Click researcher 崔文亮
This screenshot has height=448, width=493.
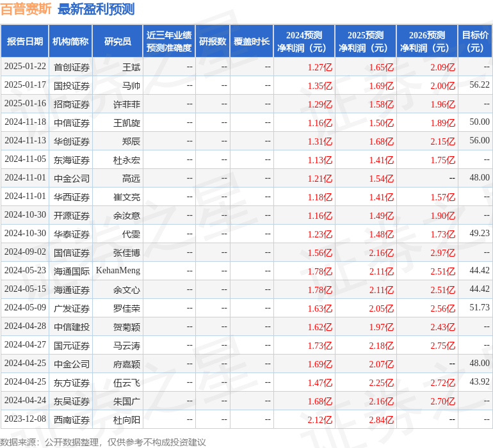pos(127,197)
